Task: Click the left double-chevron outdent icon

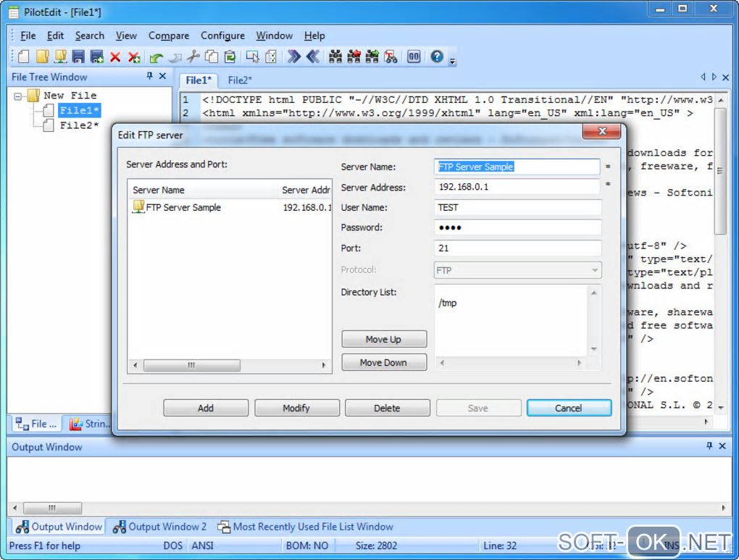Action: point(312,57)
